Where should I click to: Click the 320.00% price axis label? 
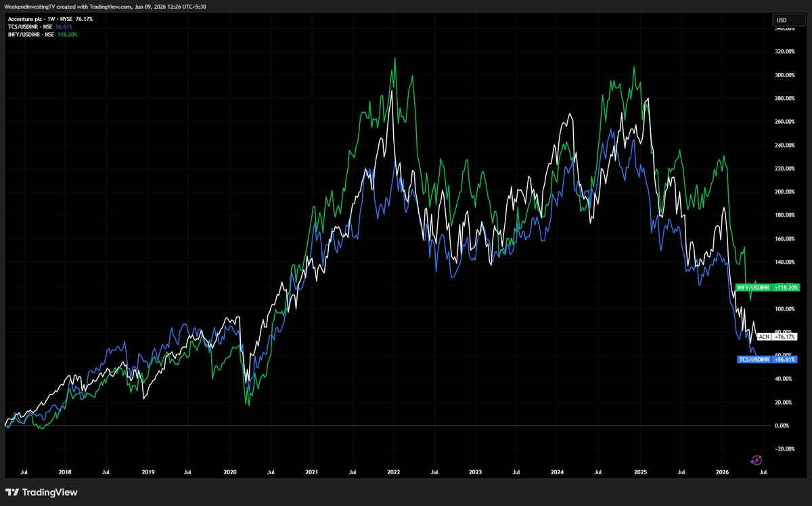coord(785,51)
